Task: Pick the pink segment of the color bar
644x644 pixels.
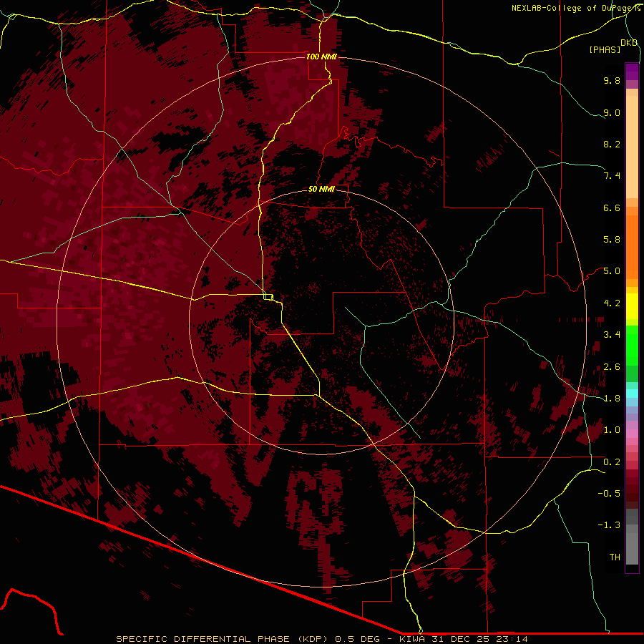Action: [x=632, y=434]
